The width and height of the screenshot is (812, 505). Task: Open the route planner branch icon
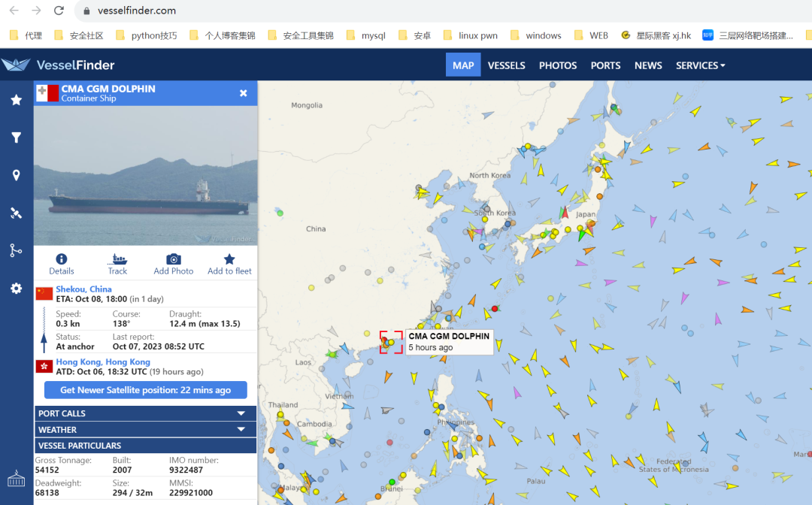17,250
